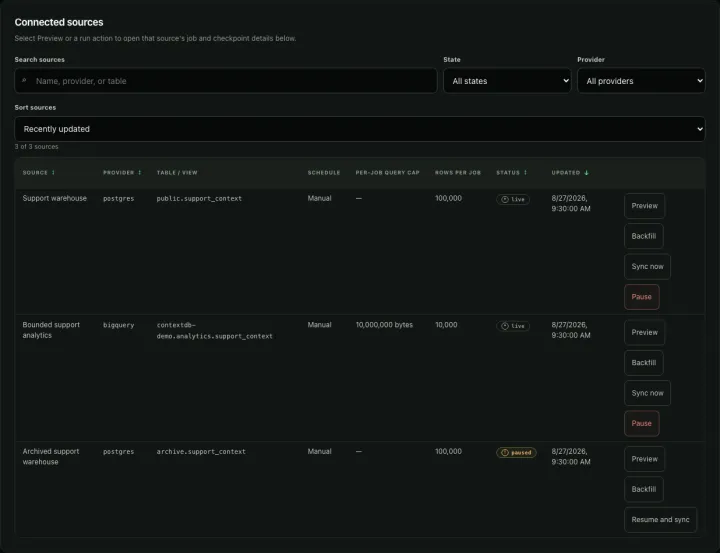Click the Provider column sort icon

pos(140,173)
